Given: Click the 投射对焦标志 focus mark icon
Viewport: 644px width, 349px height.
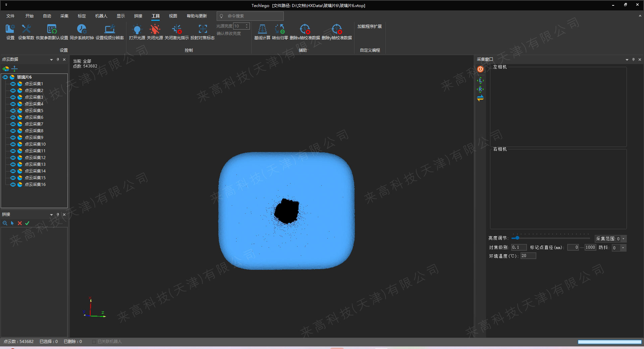Looking at the screenshot, I should pos(202,30).
